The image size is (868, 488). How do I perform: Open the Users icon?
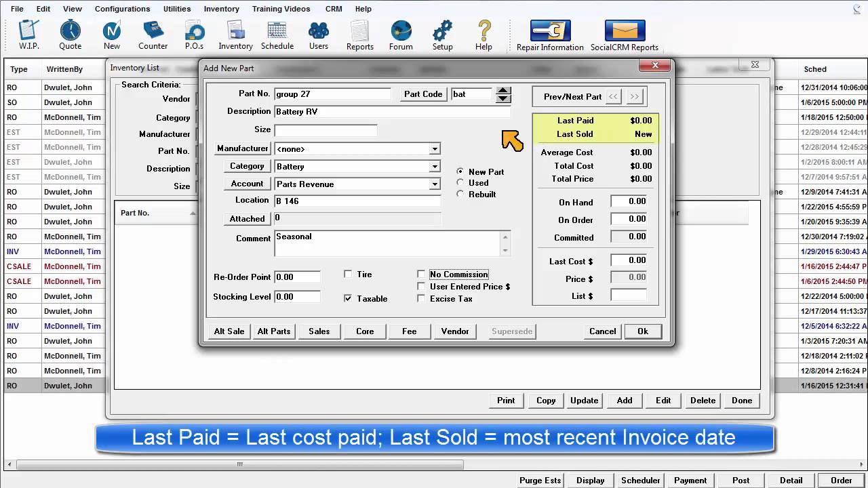(x=319, y=33)
